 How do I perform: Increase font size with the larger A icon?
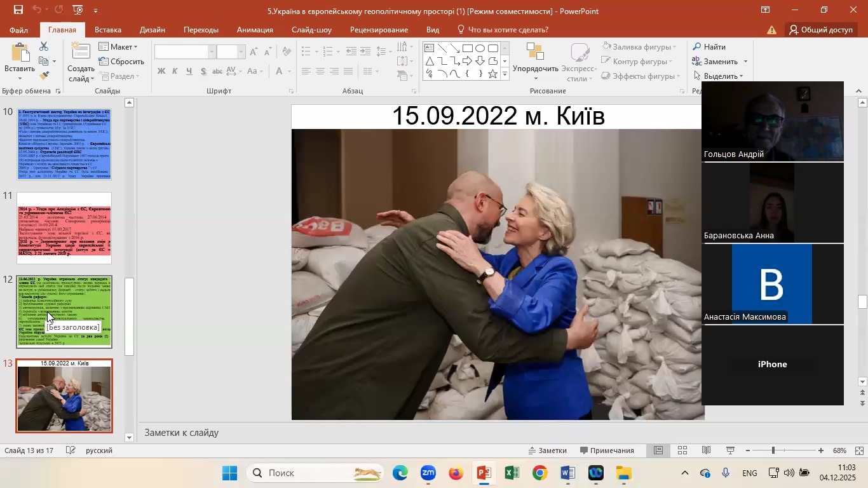pos(254,52)
